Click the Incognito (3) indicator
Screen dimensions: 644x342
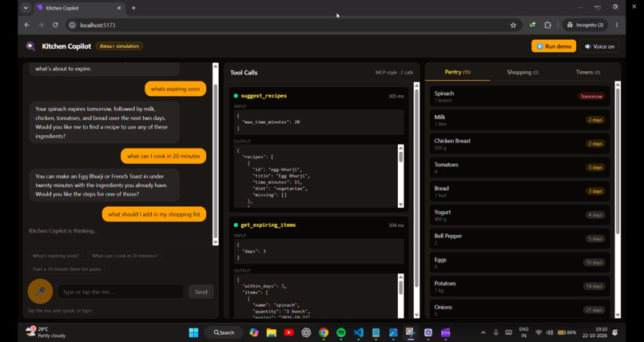(x=585, y=25)
